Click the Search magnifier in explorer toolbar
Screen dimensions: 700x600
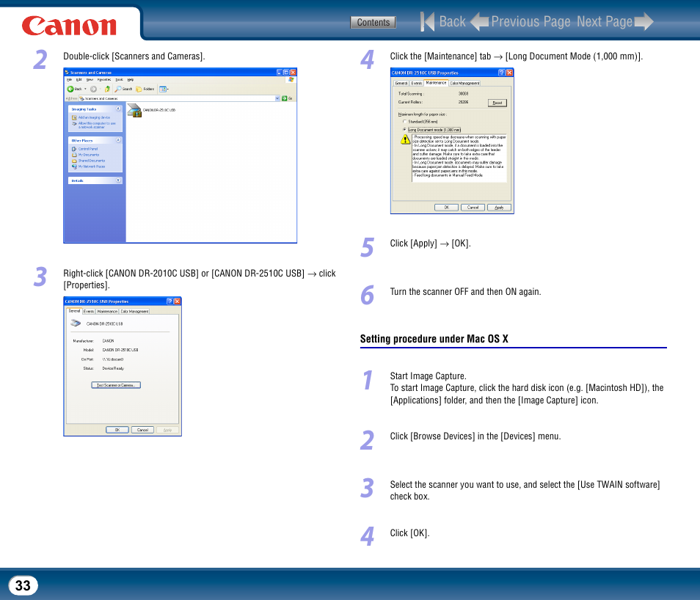[118, 89]
